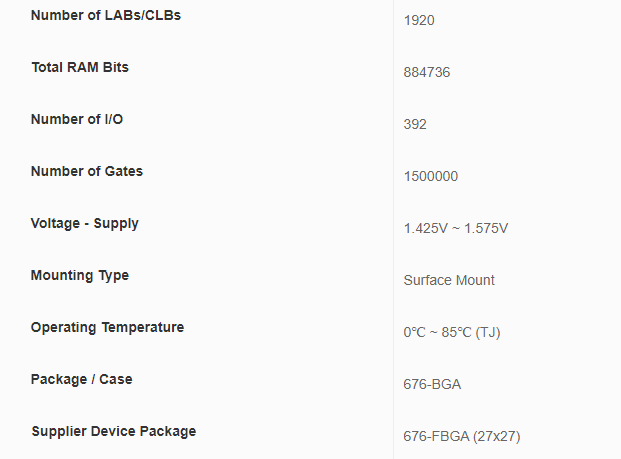Screen dimensions: 621x459
Task: Click the Voltage - Supply label
Action: coord(85,224)
